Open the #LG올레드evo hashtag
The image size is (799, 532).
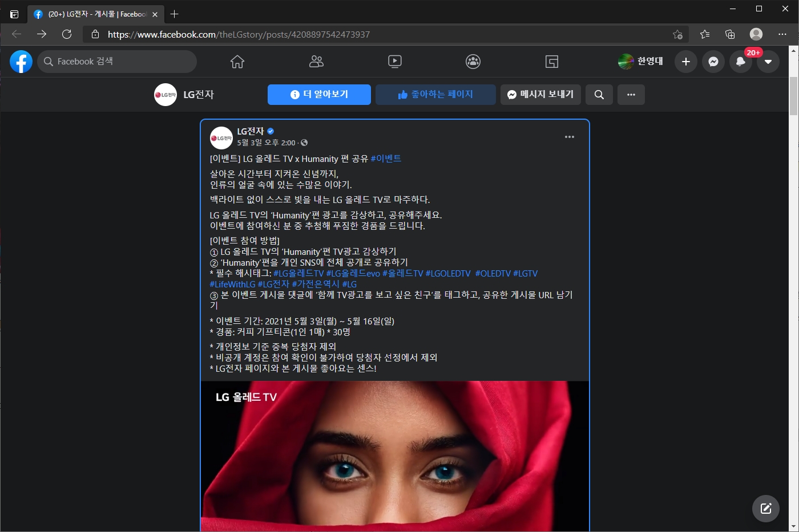(x=353, y=274)
